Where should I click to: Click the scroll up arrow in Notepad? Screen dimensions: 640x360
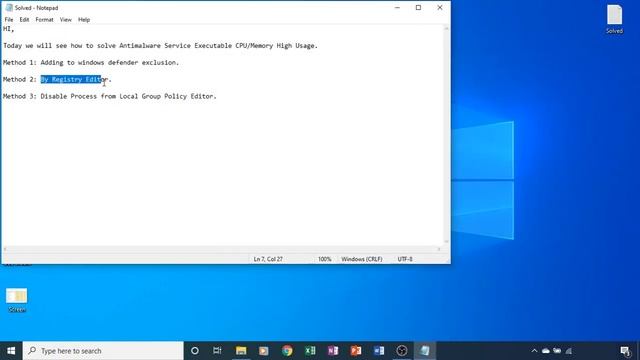point(446,28)
